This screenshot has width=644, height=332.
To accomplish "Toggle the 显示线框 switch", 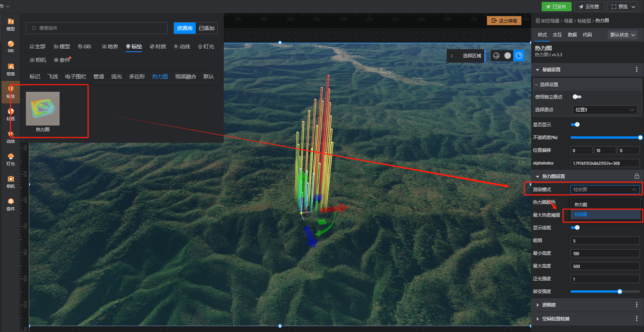I will point(575,227).
